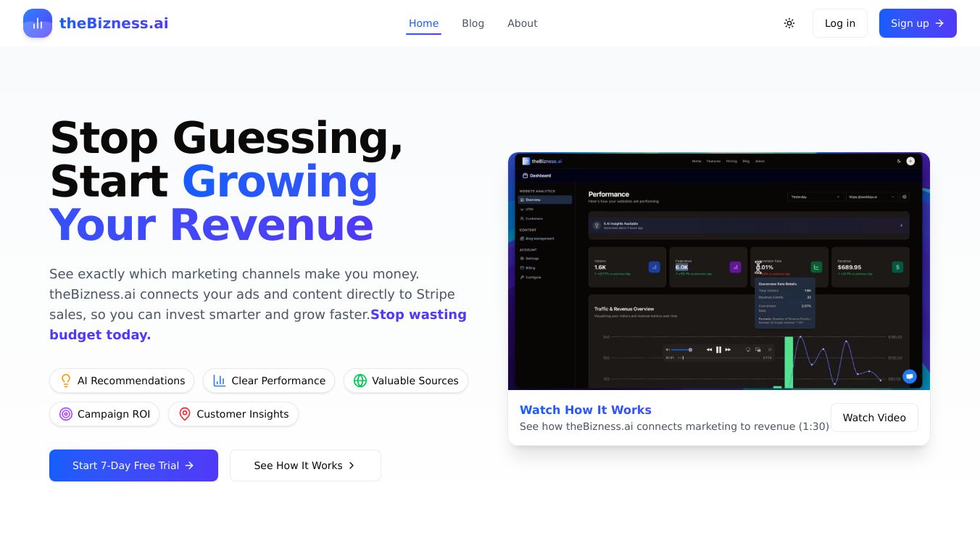The image size is (980, 551).
Task: Click the fast-forward control in video preview
Action: pyautogui.click(x=728, y=349)
